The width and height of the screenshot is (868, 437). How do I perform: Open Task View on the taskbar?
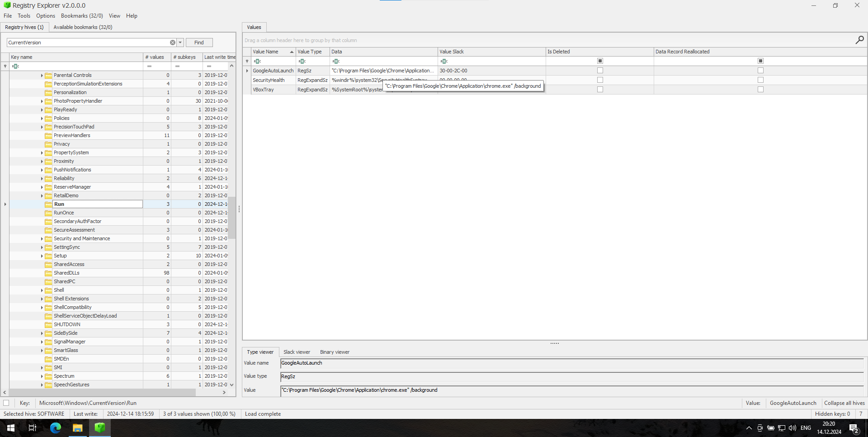[x=33, y=428]
